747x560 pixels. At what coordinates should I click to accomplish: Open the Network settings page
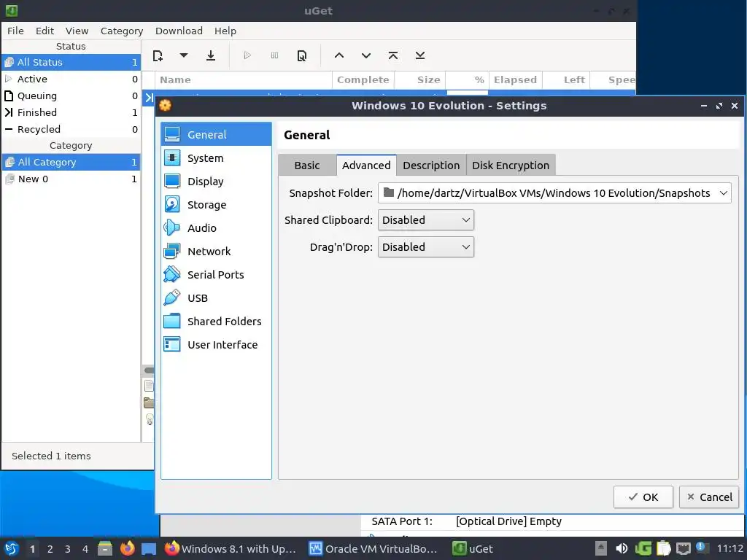(216, 252)
